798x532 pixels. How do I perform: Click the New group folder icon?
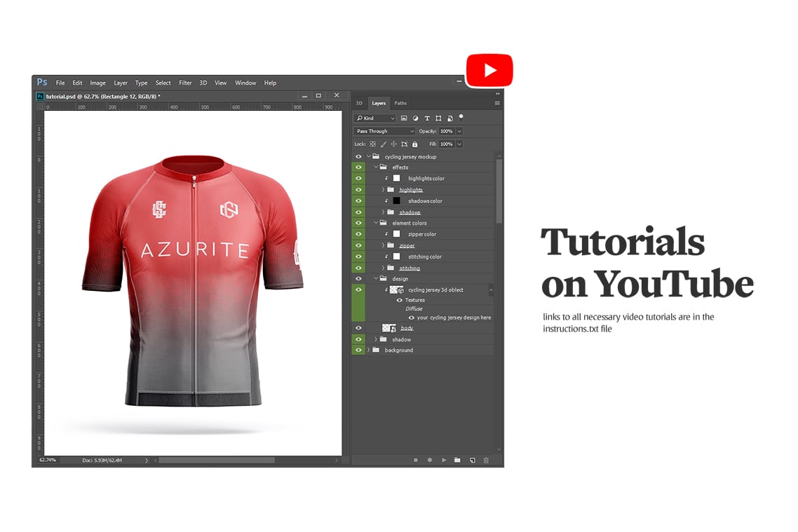(x=457, y=460)
